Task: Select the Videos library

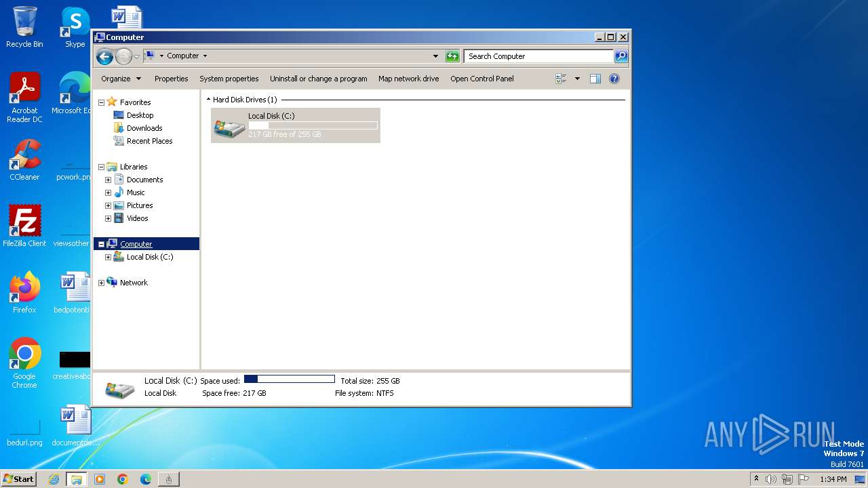Action: click(x=137, y=218)
